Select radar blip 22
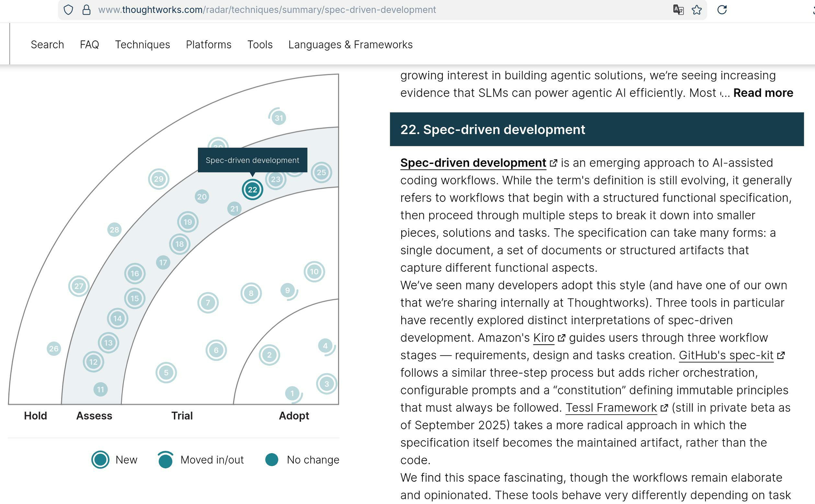 (253, 189)
